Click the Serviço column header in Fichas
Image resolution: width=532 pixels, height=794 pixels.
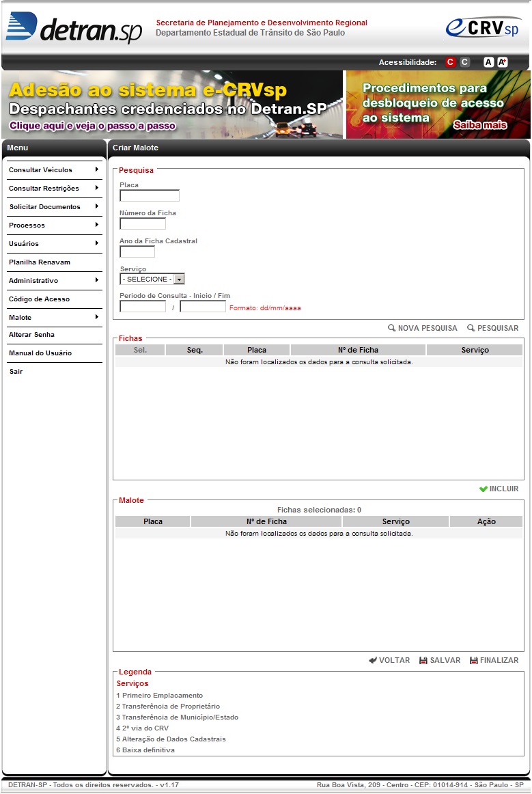pyautogui.click(x=475, y=350)
